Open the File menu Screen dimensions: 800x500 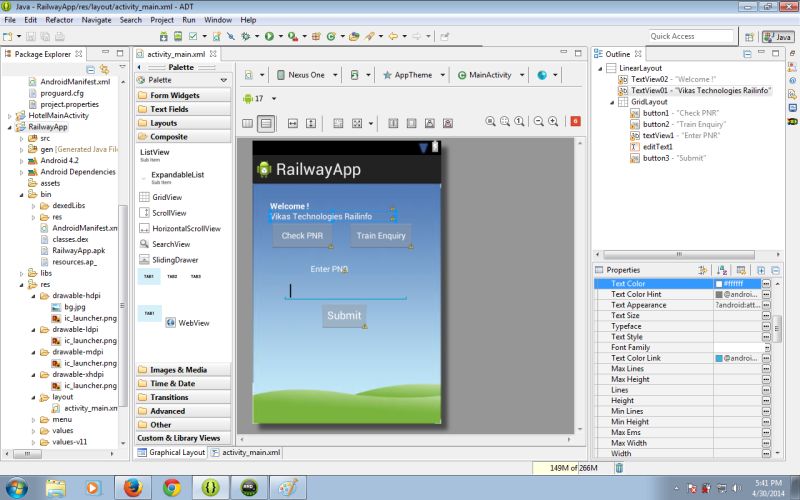[10, 20]
